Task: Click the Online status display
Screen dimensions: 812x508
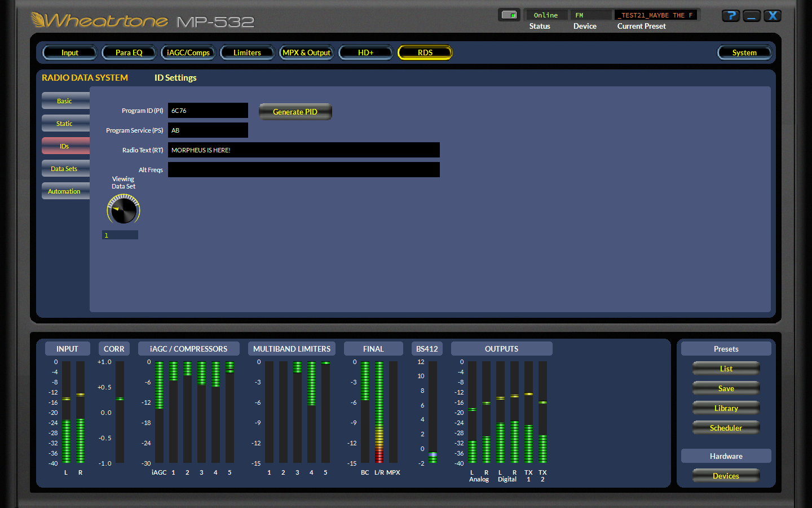Action: tap(546, 15)
